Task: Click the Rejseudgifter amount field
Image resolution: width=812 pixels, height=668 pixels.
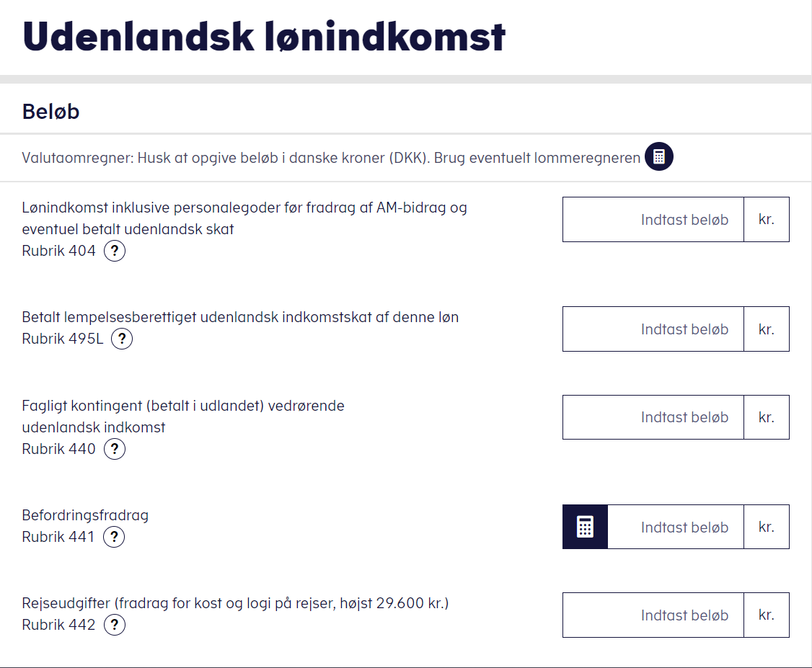Action: coord(653,615)
